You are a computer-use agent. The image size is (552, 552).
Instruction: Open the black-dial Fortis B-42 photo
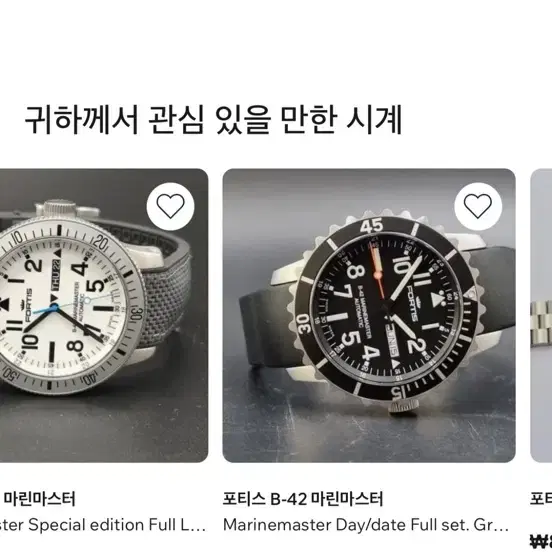pyautogui.click(x=369, y=315)
